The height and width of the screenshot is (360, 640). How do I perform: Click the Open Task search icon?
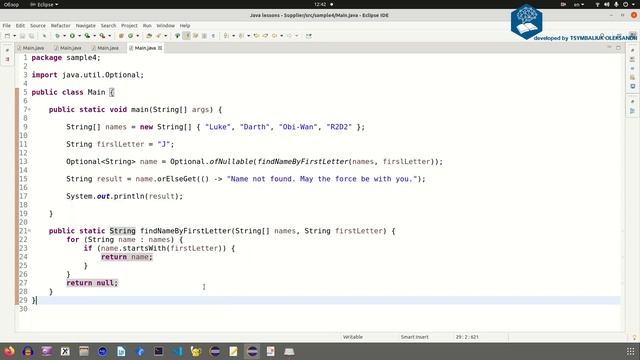tap(158, 36)
